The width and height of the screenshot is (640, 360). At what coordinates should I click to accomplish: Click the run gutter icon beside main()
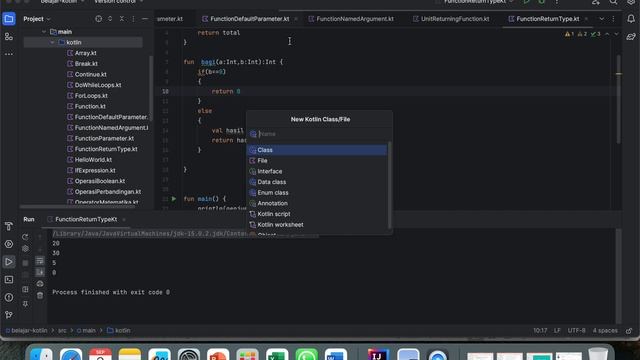(x=174, y=199)
